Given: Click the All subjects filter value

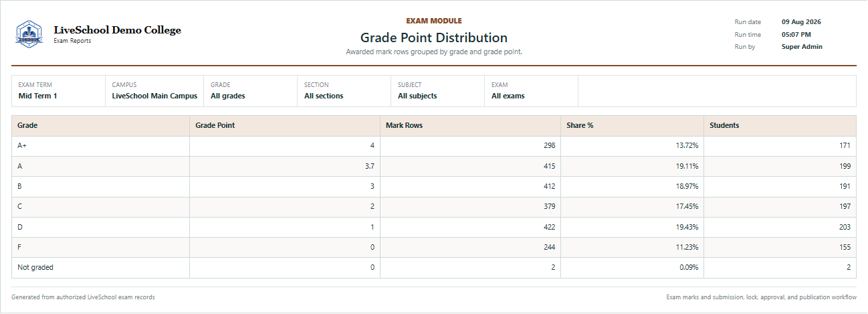Looking at the screenshot, I should 417,96.
